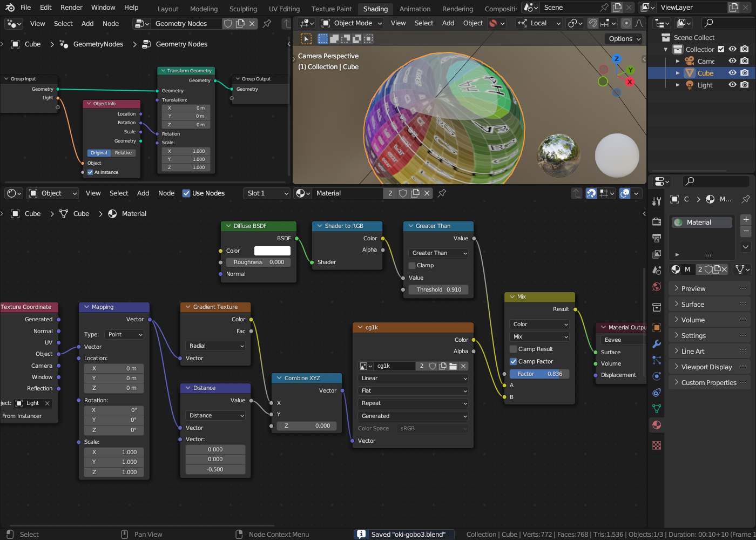This screenshot has height=540, width=756.
Task: Open the Render menu
Action: pyautogui.click(x=71, y=8)
